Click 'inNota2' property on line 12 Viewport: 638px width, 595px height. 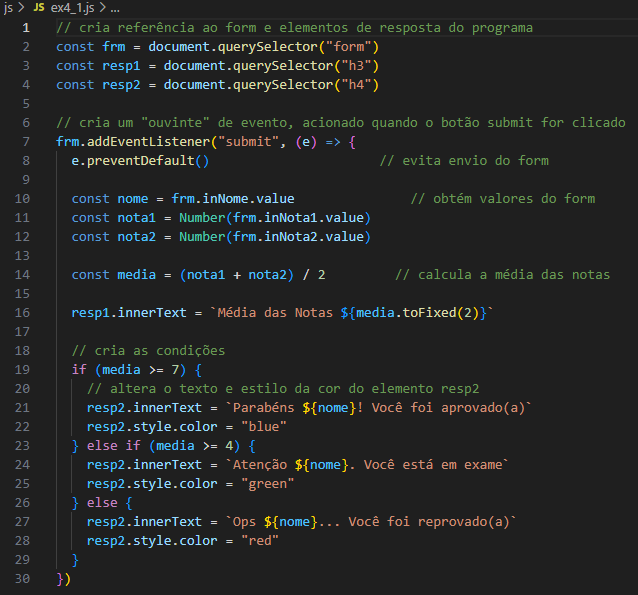291,237
